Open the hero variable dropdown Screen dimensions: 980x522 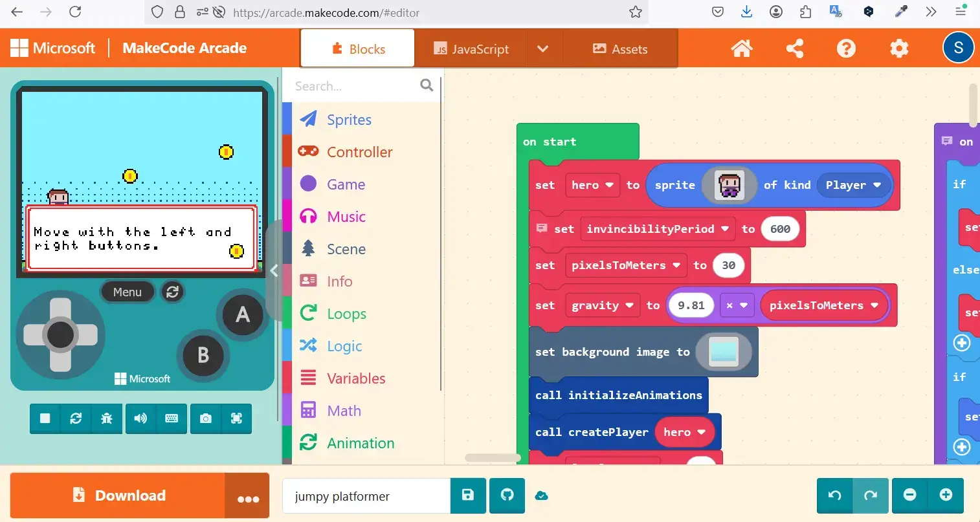click(592, 185)
